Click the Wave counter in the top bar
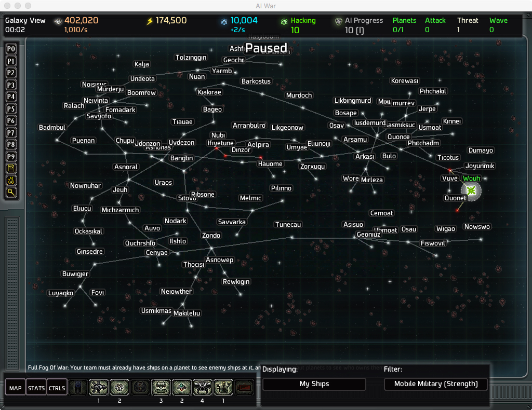This screenshot has height=410, width=532. click(x=498, y=25)
